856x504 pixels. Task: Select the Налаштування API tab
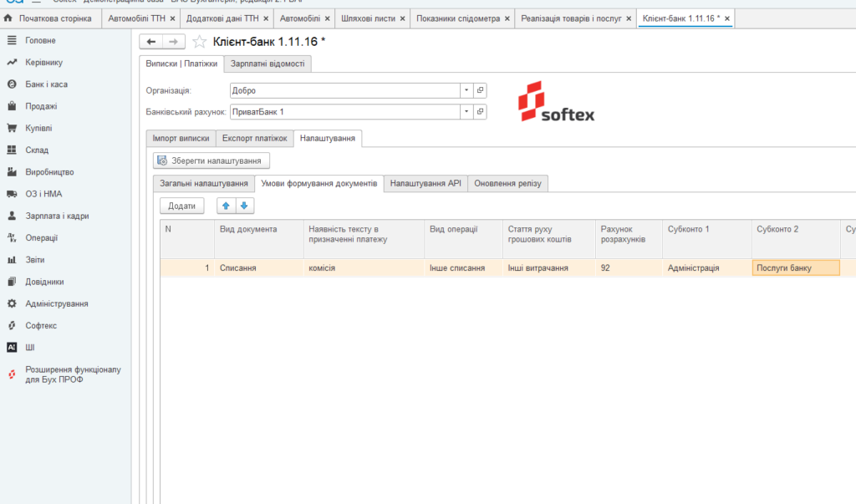coord(425,184)
